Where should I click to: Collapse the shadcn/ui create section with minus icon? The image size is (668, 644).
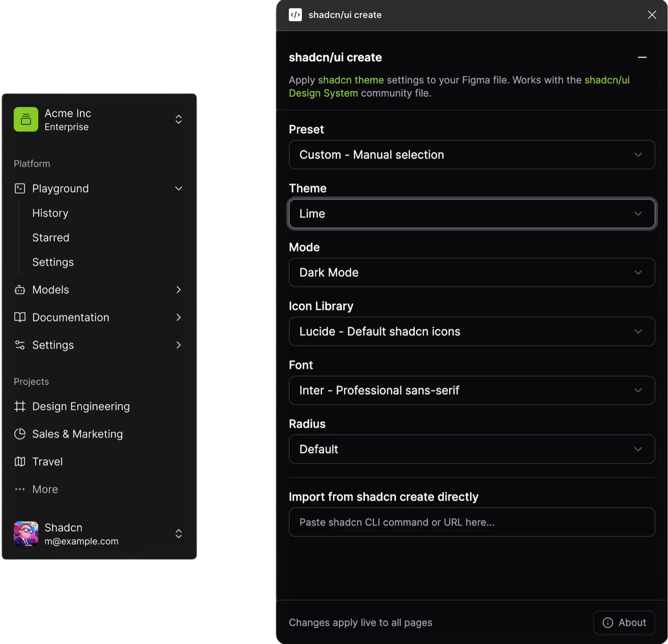(642, 57)
